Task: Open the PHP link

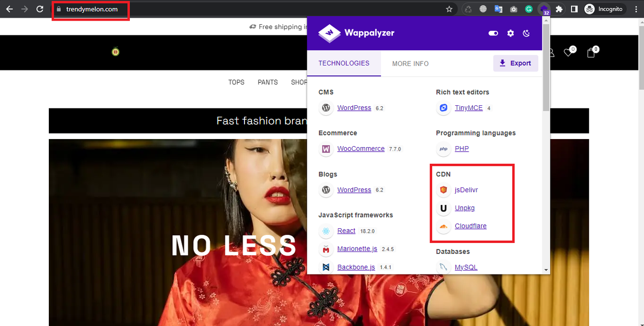Action: [x=462, y=149]
